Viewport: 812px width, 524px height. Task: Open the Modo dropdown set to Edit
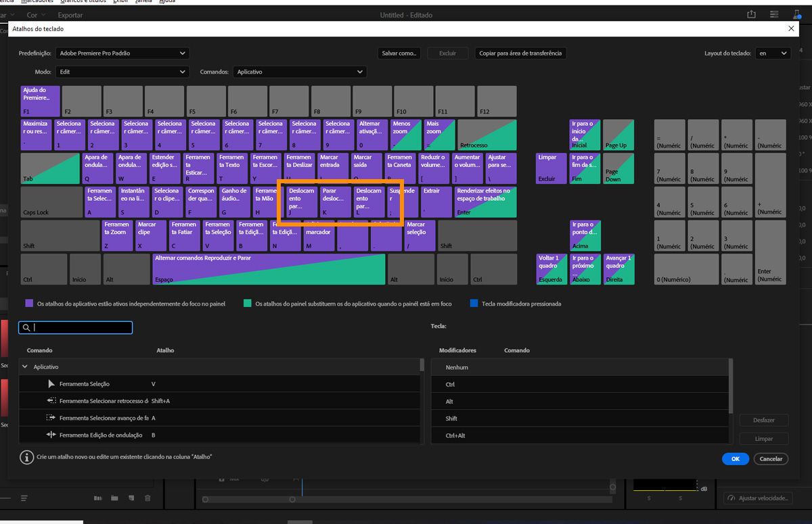(122, 72)
